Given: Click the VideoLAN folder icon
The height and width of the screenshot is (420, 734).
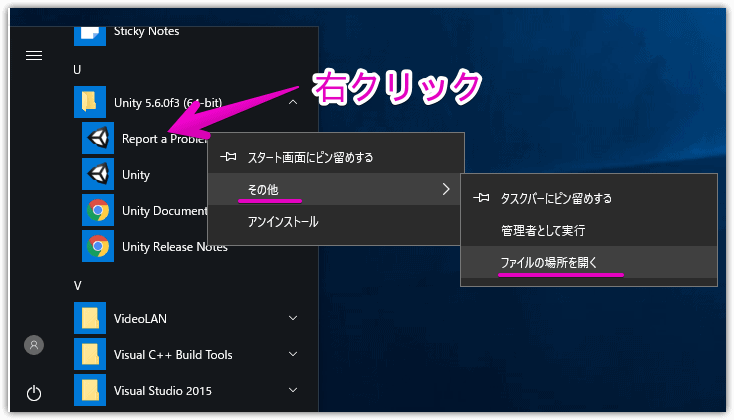Looking at the screenshot, I should (x=90, y=318).
